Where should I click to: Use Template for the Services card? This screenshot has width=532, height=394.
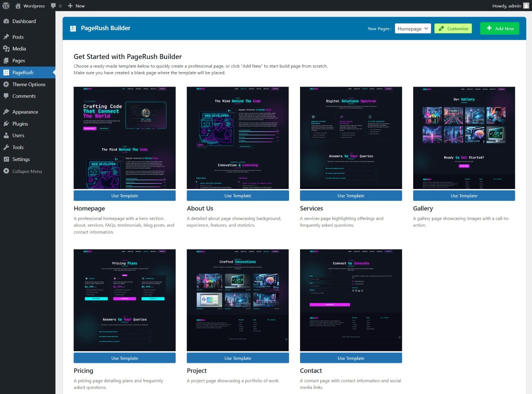pos(351,196)
